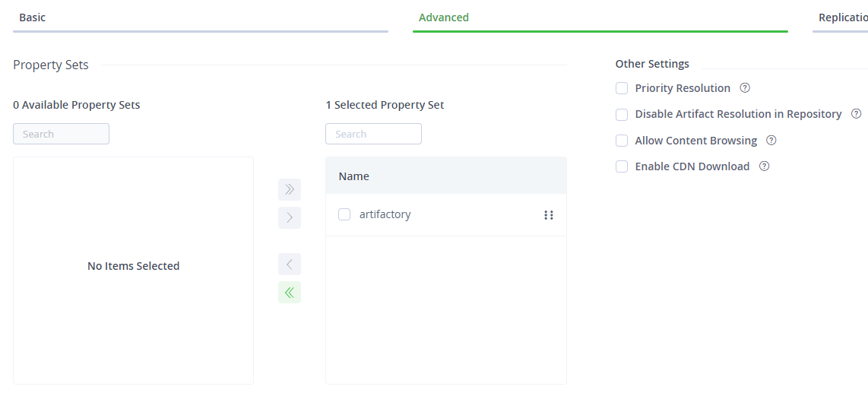Click the move selected right chevron button
The width and height of the screenshot is (868, 396).
pos(290,218)
